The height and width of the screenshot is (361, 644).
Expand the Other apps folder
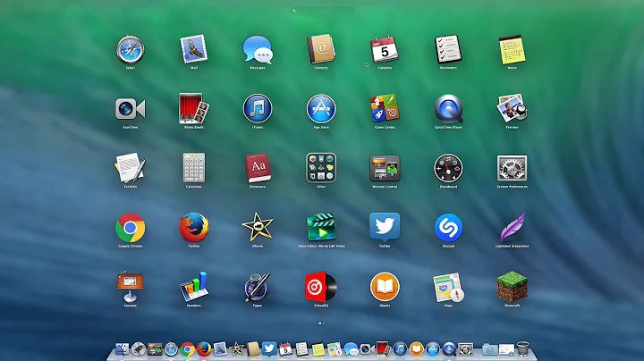pyautogui.click(x=321, y=168)
